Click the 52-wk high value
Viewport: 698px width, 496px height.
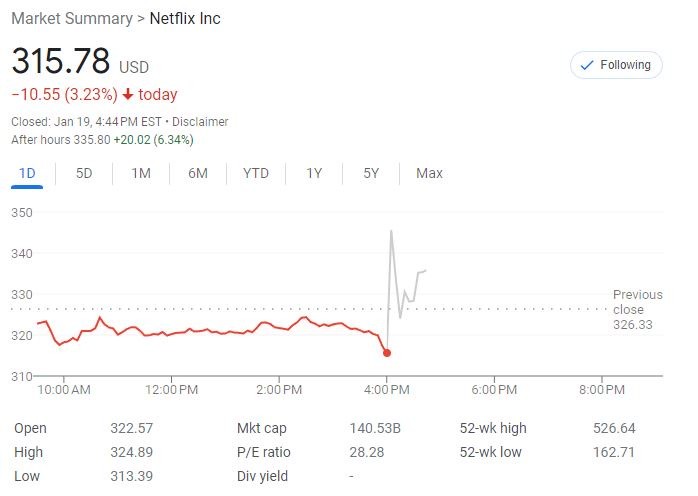[614, 428]
